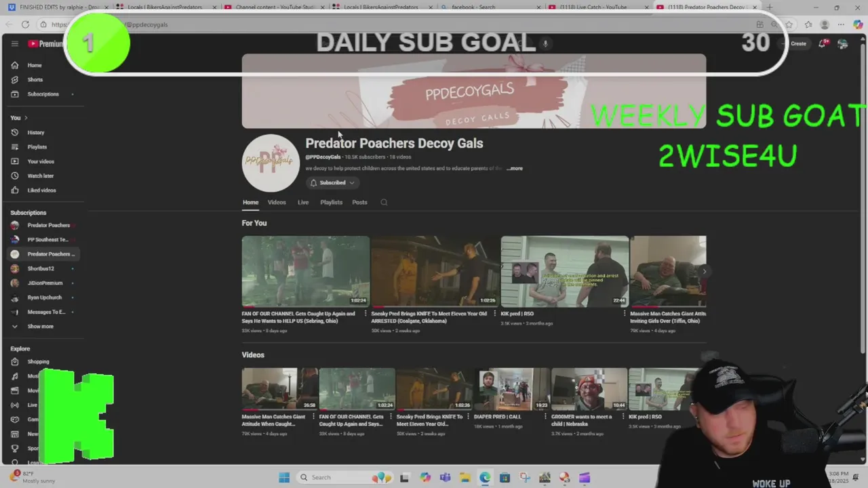The image size is (868, 488).
Task: Open DIAPER PRED | CALL video thumbnail
Action: click(x=512, y=389)
